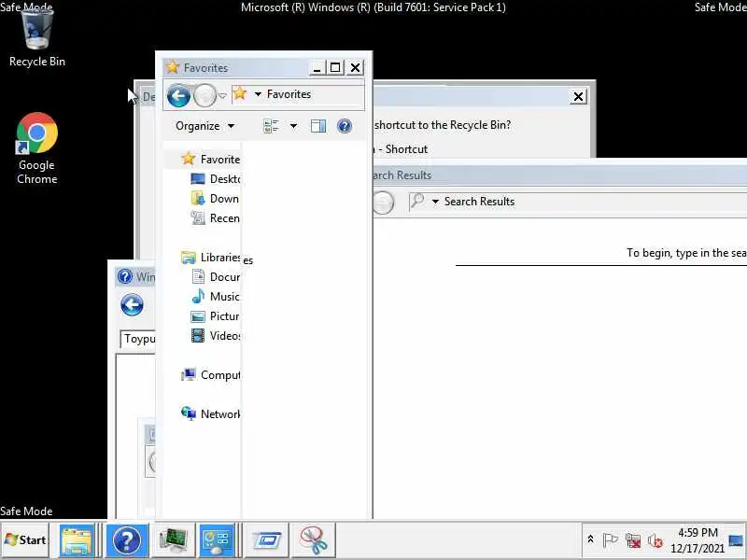Go back in Windows Help window
This screenshot has width=747, height=560.
click(132, 305)
